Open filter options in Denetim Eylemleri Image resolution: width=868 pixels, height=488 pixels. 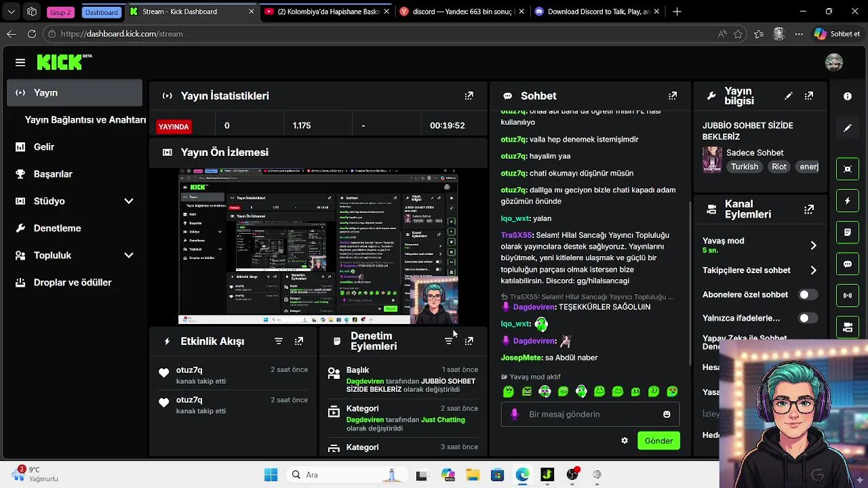[x=448, y=341]
